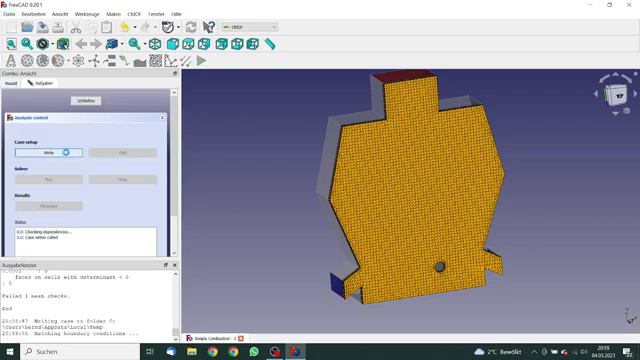Open WhatsApp from the taskbar
The height and width of the screenshot is (360, 640).
(254, 351)
